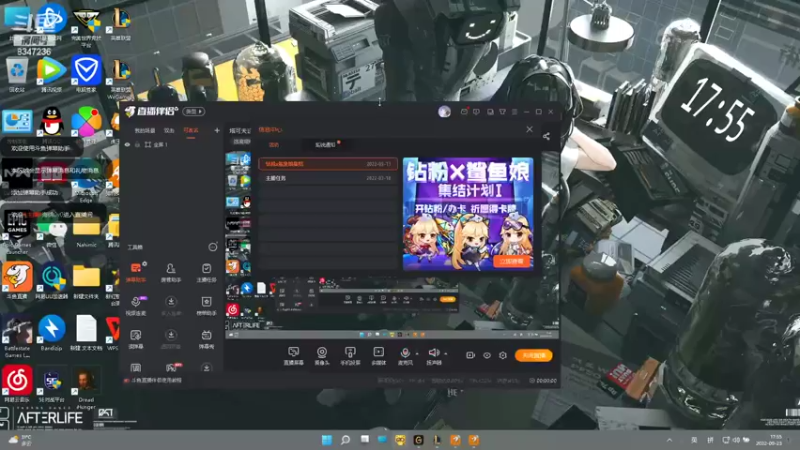This screenshot has width=800, height=450.
Task: Show hidden tray icons chevron
Action: [669, 440]
